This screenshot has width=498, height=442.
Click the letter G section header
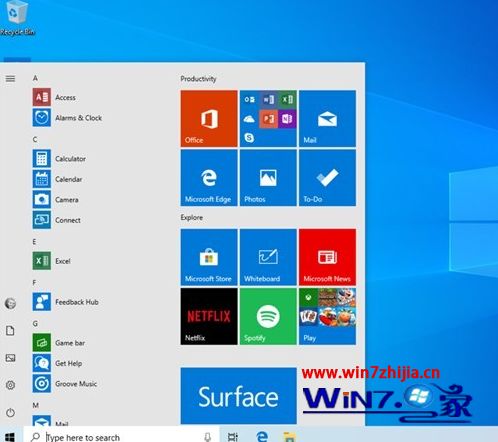[x=35, y=324]
